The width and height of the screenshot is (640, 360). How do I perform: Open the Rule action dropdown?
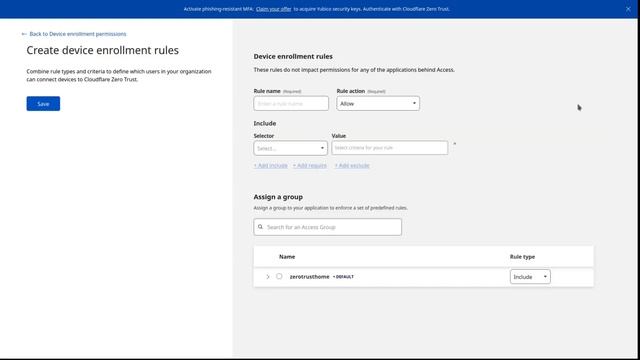pyautogui.click(x=378, y=103)
